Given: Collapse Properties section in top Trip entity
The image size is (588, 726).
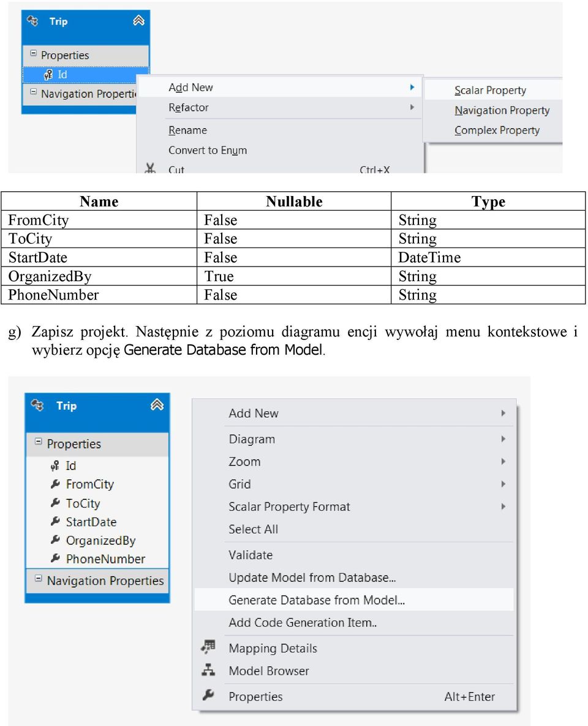Looking at the screenshot, I should point(33,54).
